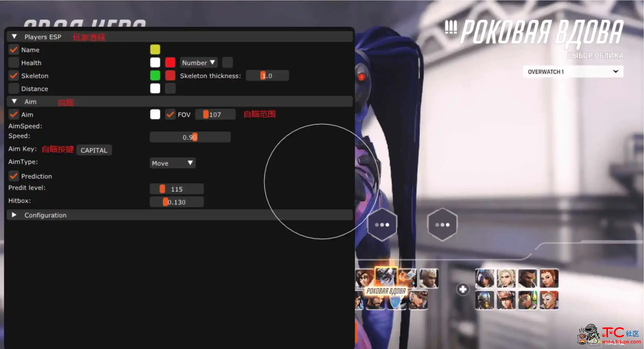Viewport: 644px width, 349px height.
Task: Click the Number health display button
Action: point(195,62)
